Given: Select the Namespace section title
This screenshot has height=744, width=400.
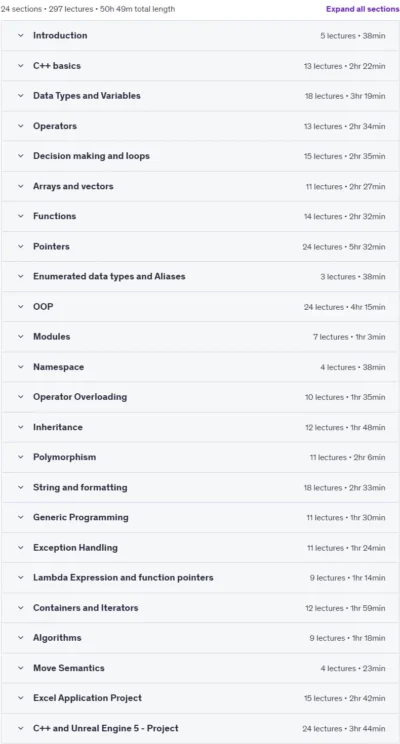Looking at the screenshot, I should [58, 367].
